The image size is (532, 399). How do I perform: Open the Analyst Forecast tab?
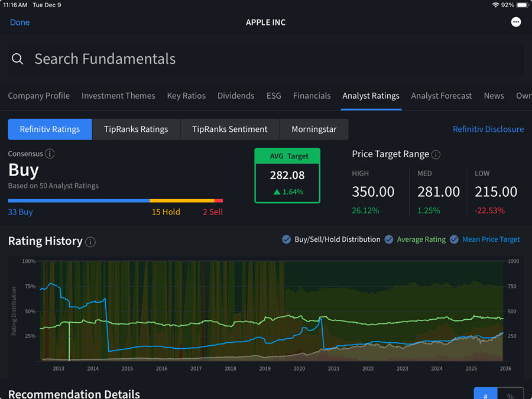tap(441, 96)
